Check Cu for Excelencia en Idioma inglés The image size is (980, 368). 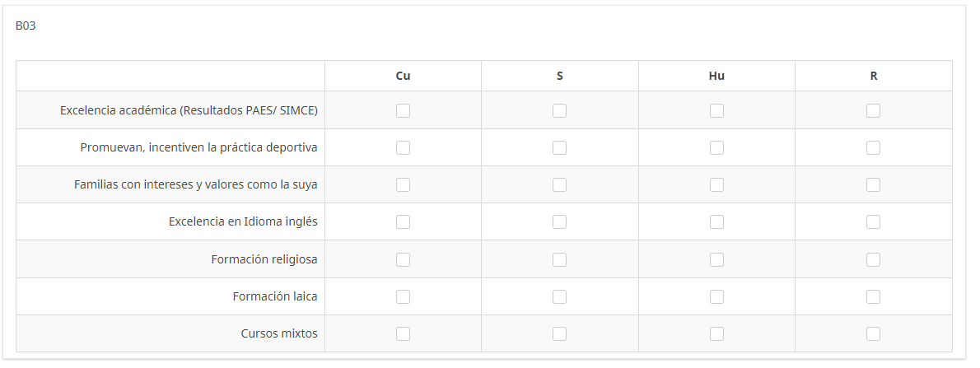click(403, 222)
